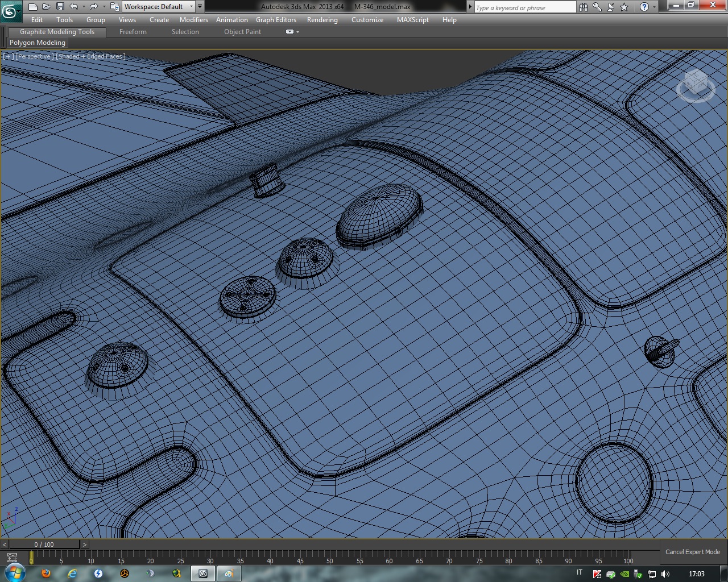Step time slider back with left arrow
Screen dimensions: 728x582
click(5, 544)
